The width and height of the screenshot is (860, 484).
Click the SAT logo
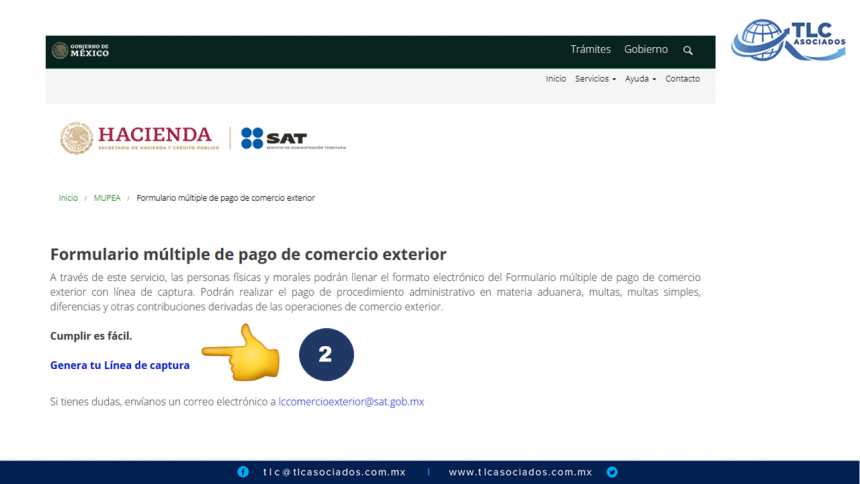point(293,138)
